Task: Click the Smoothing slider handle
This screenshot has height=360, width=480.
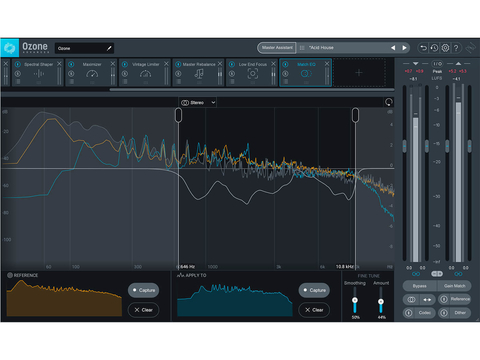Action: (355, 300)
